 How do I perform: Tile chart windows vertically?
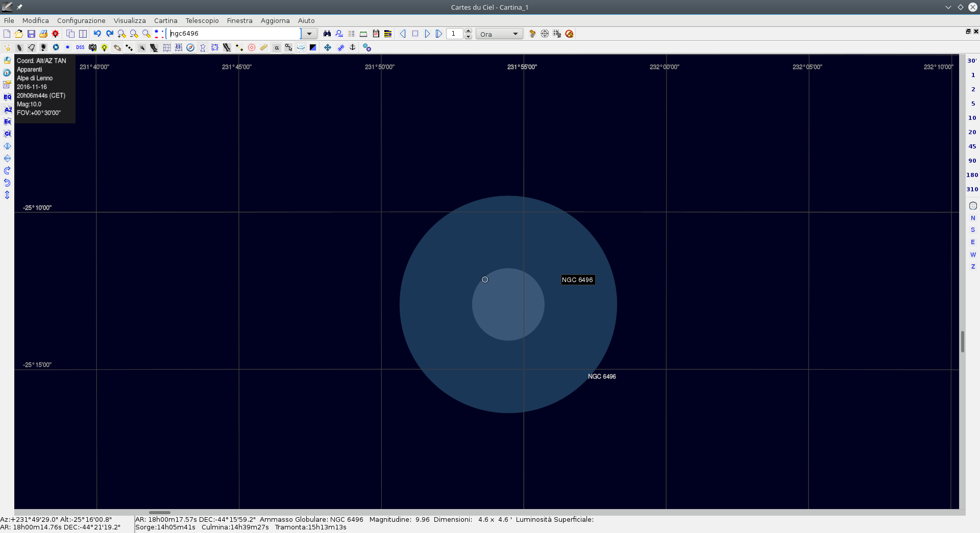point(83,34)
